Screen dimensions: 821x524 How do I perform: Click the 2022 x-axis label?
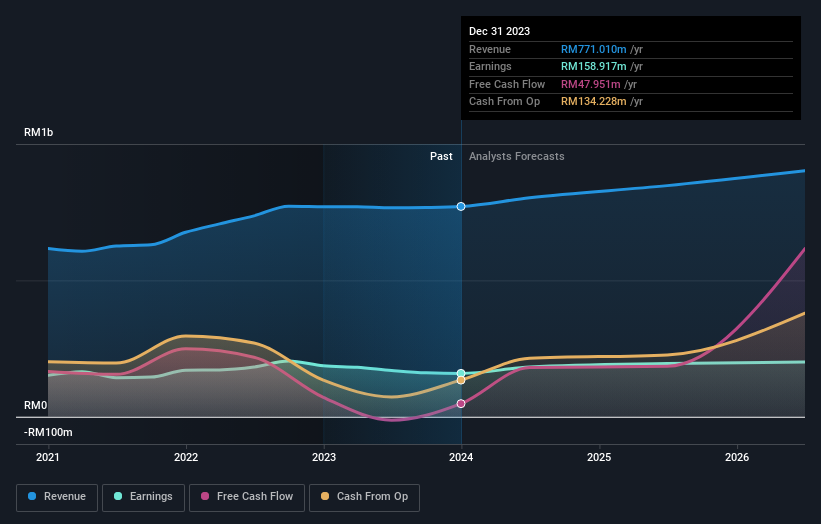pos(186,457)
